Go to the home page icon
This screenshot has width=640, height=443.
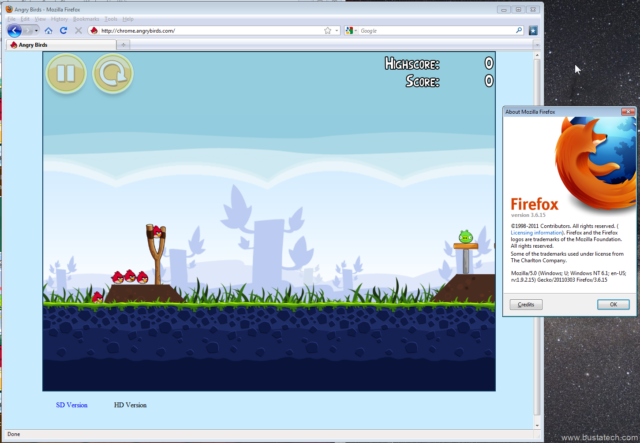click(x=49, y=31)
